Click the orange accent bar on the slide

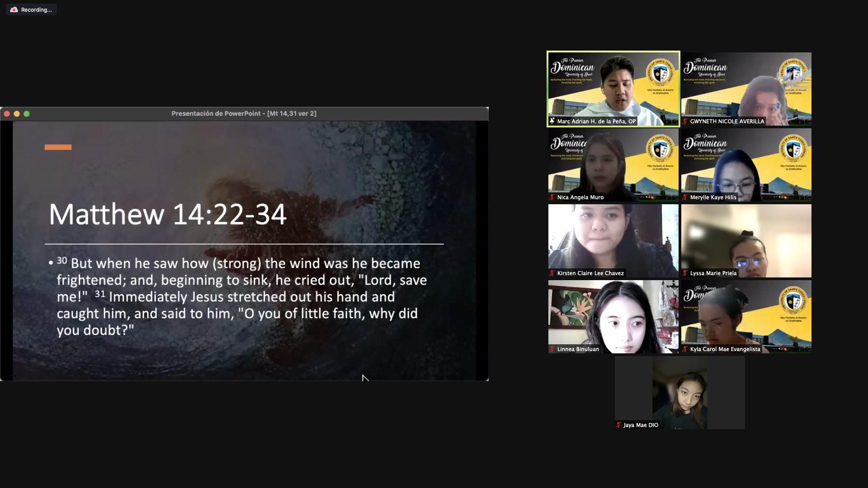[x=58, y=147]
